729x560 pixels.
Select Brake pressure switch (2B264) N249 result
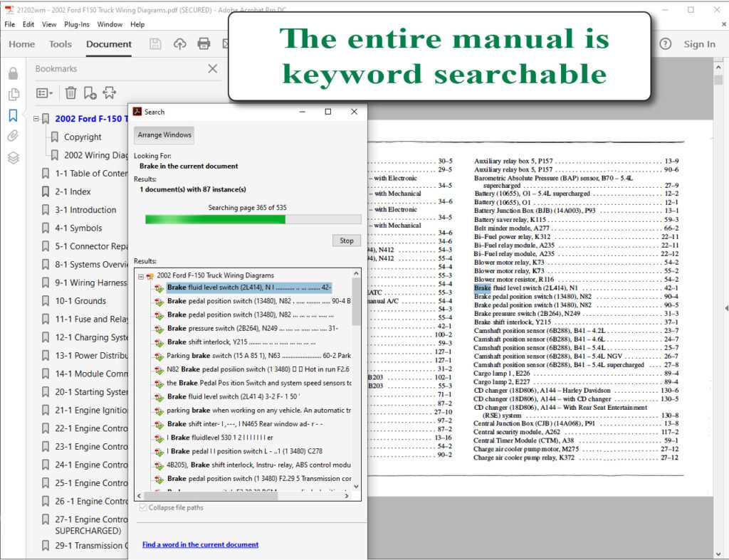(x=253, y=329)
